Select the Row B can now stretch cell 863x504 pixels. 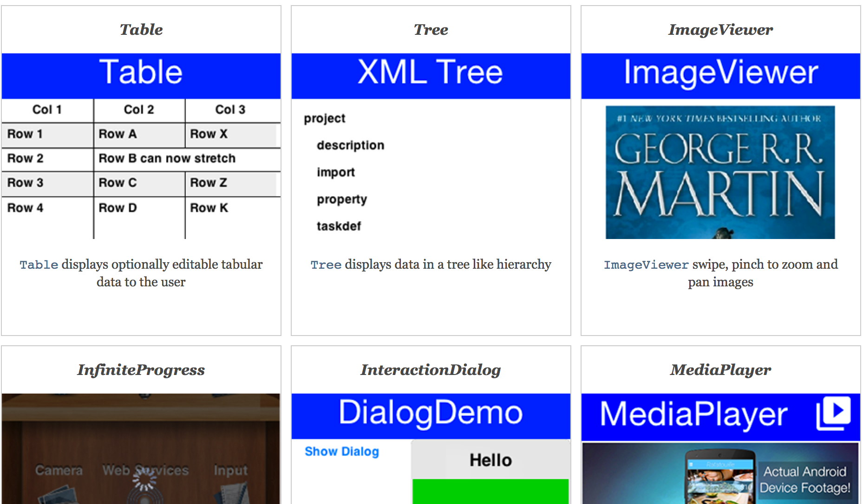coord(167,159)
